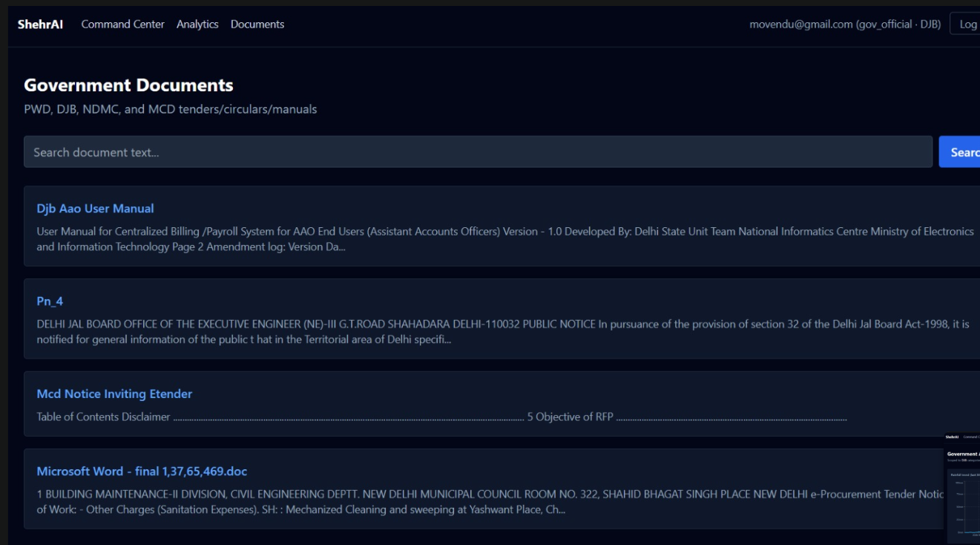
Task: Click the Djb Aao User Manual description text
Action: (504, 239)
